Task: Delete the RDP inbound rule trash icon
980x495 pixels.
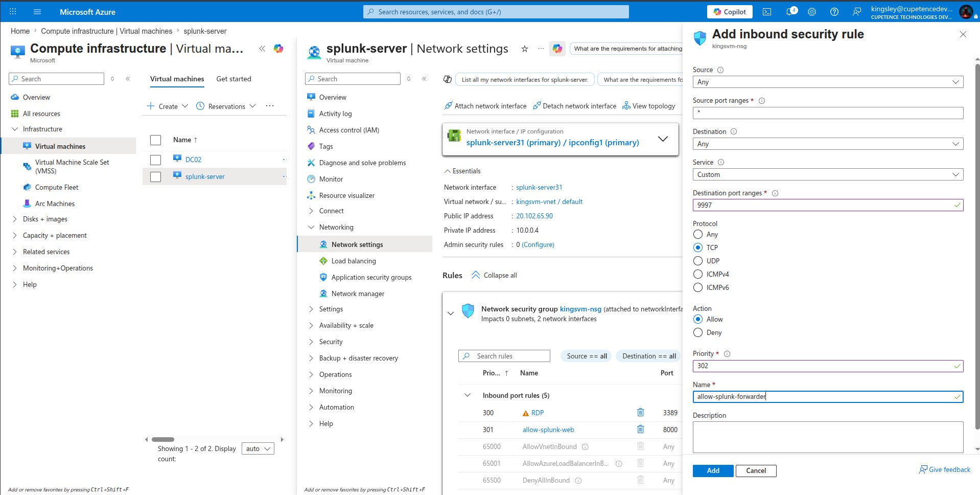Action: 640,412
